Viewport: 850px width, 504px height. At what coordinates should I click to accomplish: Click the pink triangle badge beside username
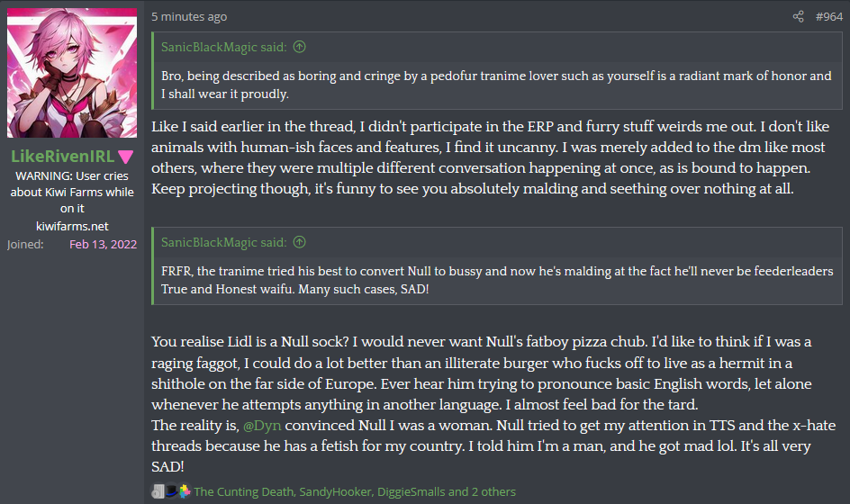(126, 157)
